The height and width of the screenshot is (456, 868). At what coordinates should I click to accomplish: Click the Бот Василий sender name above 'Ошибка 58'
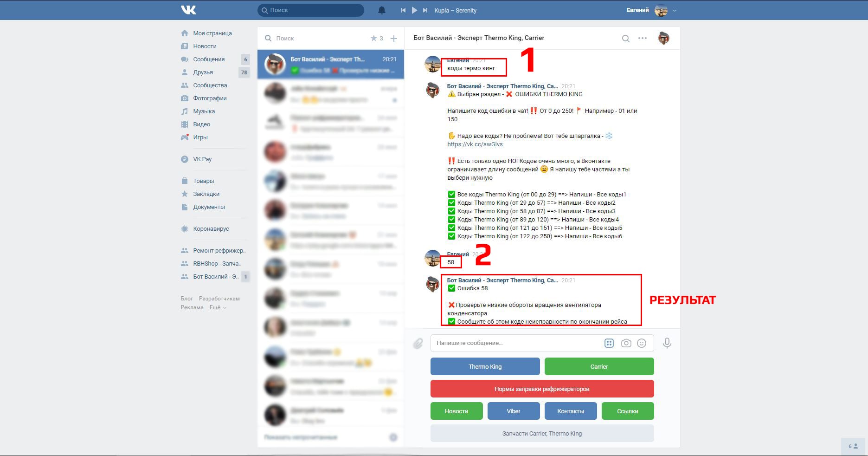[502, 280]
